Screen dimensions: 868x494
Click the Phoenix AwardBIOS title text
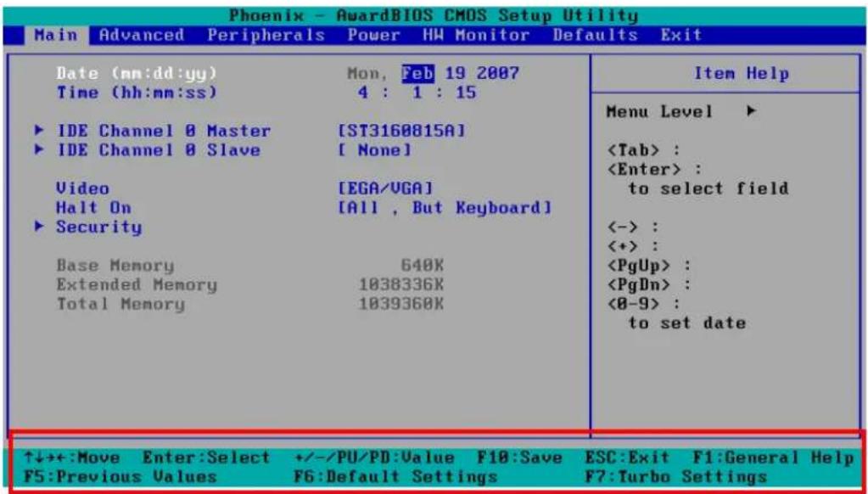pyautogui.click(x=434, y=15)
